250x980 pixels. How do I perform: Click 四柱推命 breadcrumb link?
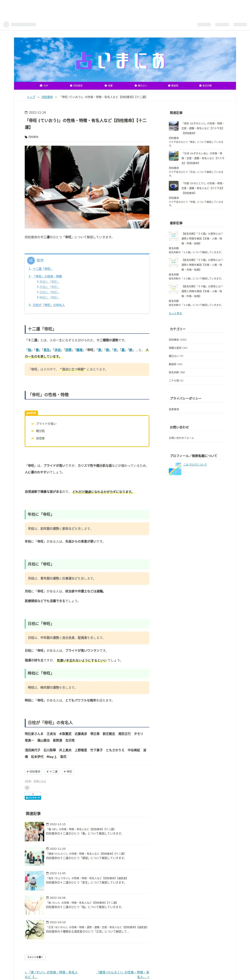coord(47,97)
